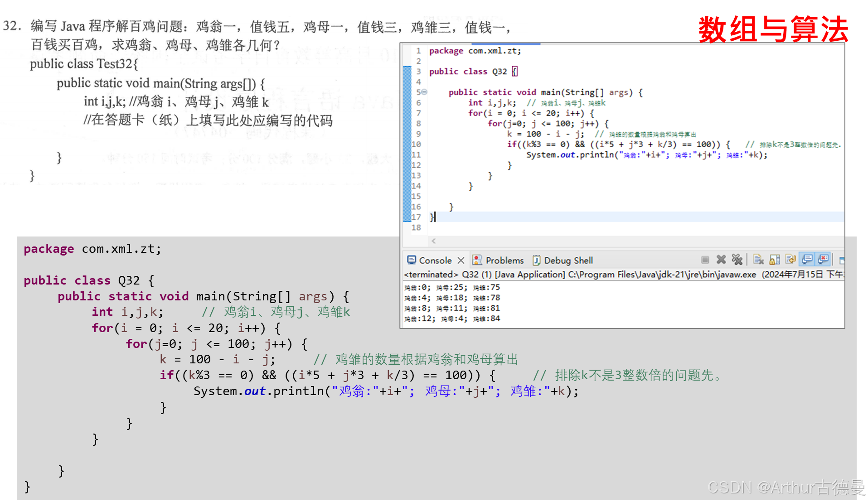Open the Problems tab

click(x=498, y=261)
